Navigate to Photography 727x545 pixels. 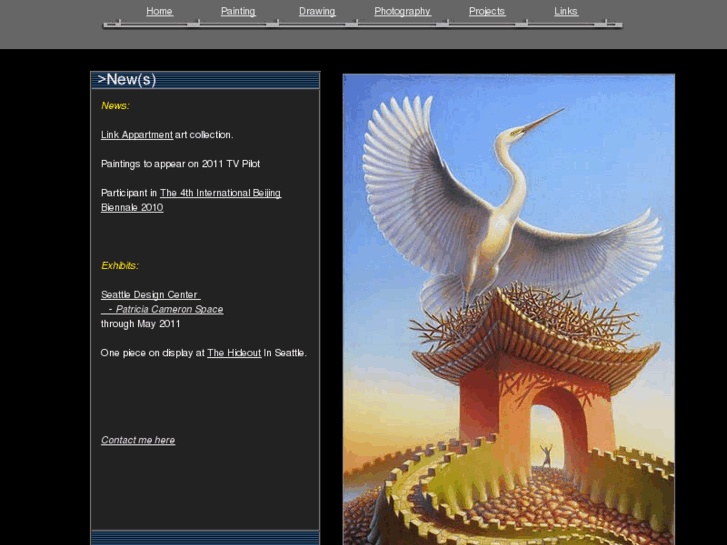402,11
